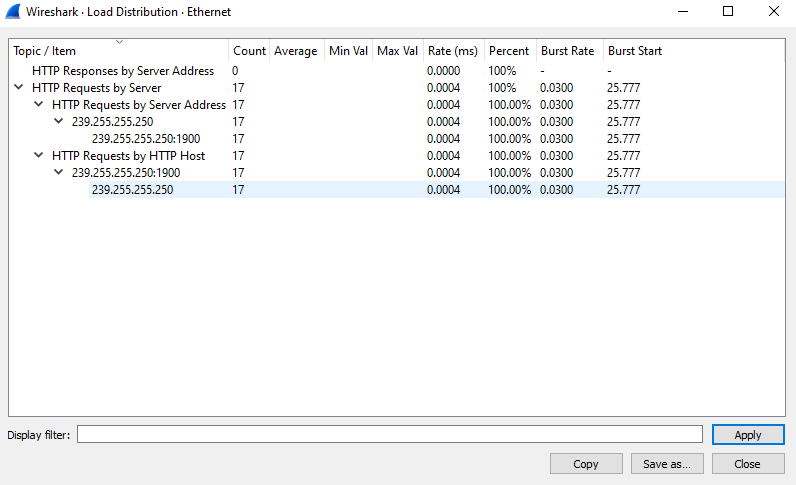The image size is (796, 485).
Task: Select HTTP Requests by HTTP Host row
Action: click(396, 155)
